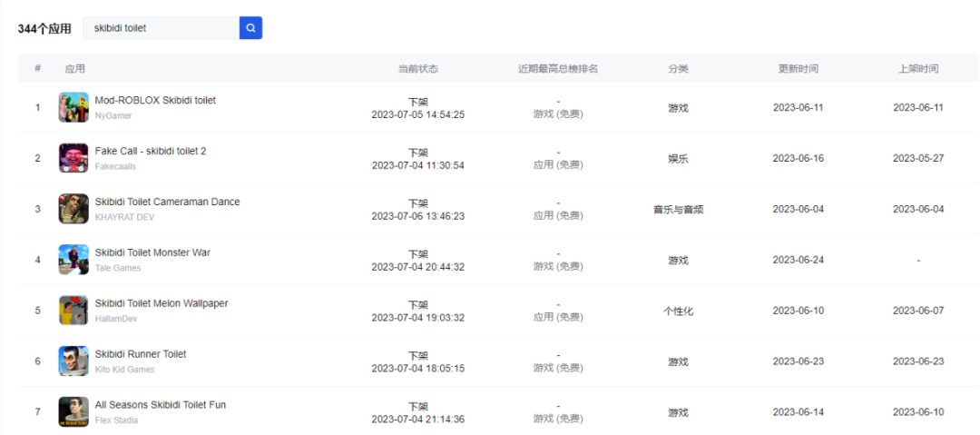Click All Seasons Skibidi Toilet Fun icon
The height and width of the screenshot is (435, 980).
(x=73, y=412)
